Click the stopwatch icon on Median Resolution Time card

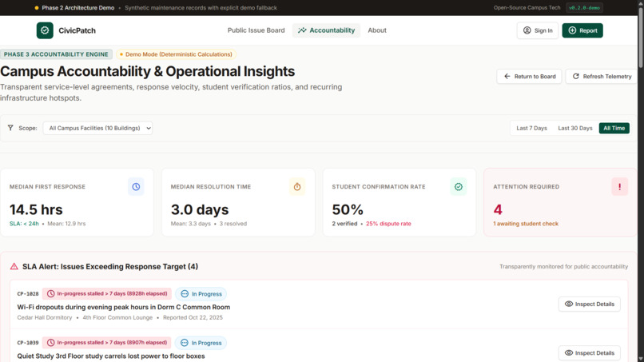pos(297,186)
